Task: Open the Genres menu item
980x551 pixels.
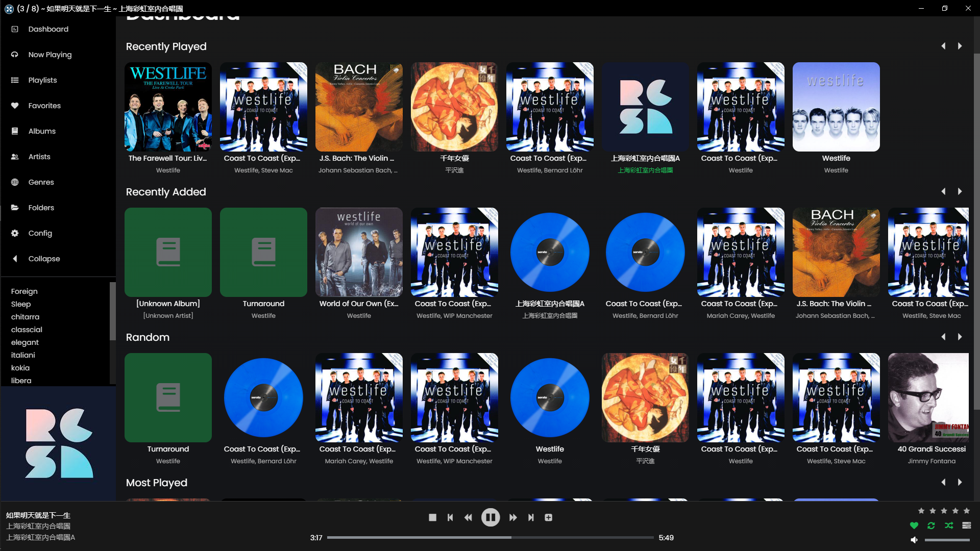Action: coord(41,182)
